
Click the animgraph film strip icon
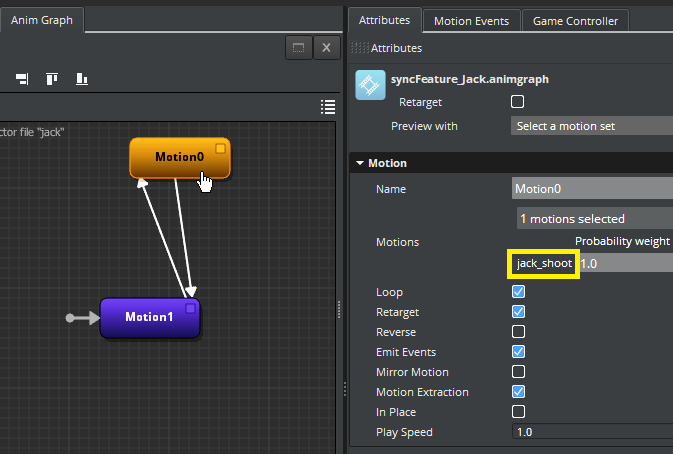click(370, 86)
